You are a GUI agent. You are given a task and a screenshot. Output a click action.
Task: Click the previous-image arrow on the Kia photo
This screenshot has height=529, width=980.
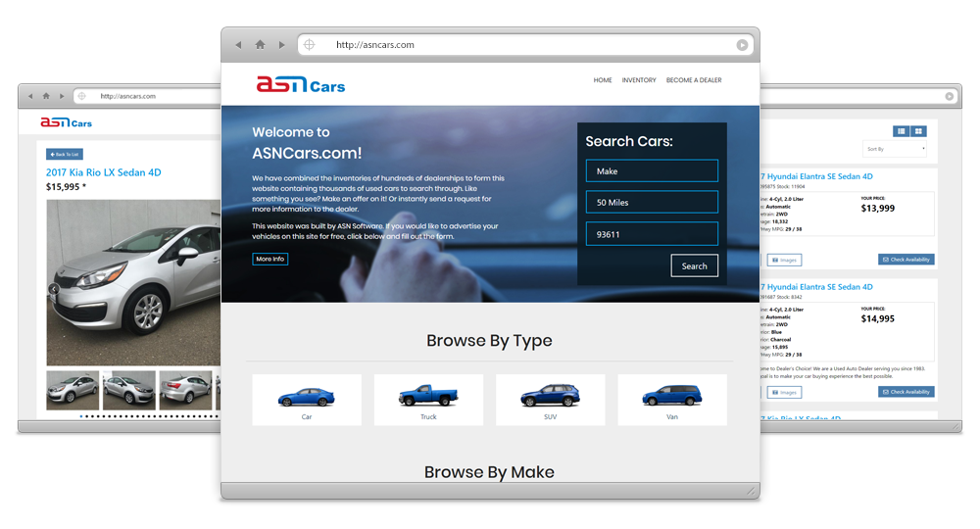[x=54, y=289]
